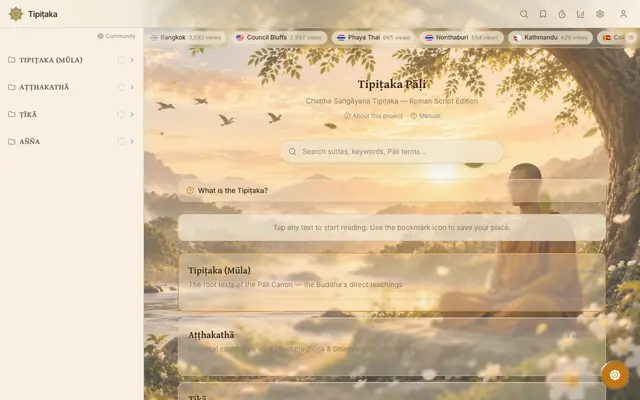Screen dimensions: 640x400
Task: Open the Community link in sidebar
Action: click(116, 36)
